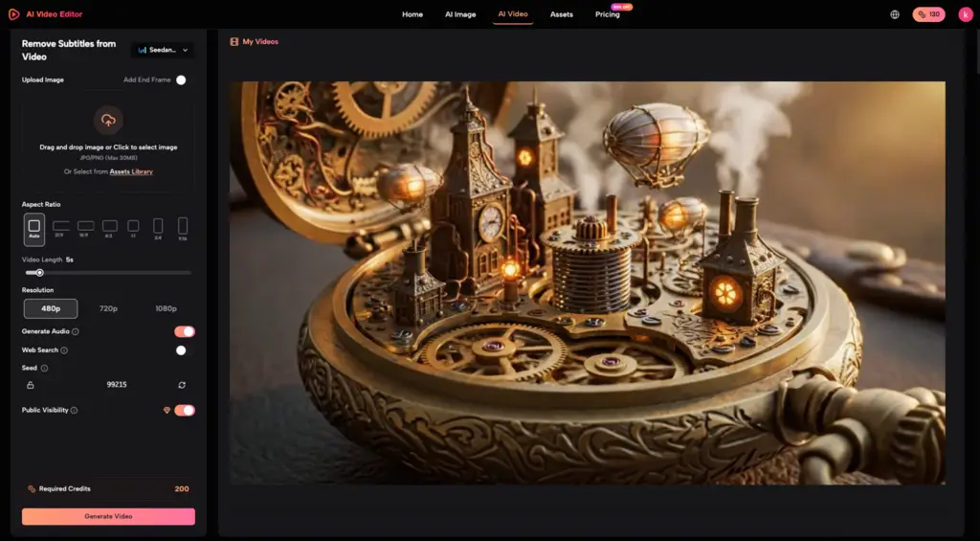Go to the AI Image tab
This screenshot has height=541, width=980.
(460, 14)
